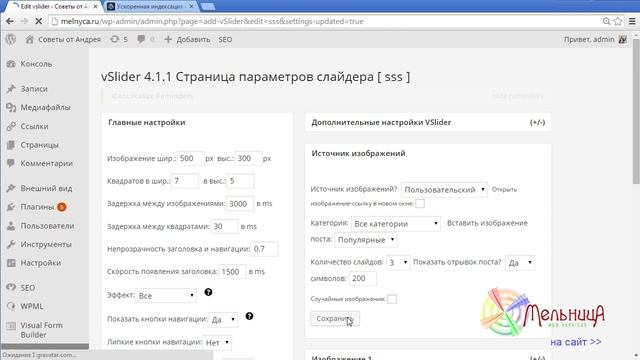
Task: Open the Популярные post dropdown
Action: click(366, 240)
